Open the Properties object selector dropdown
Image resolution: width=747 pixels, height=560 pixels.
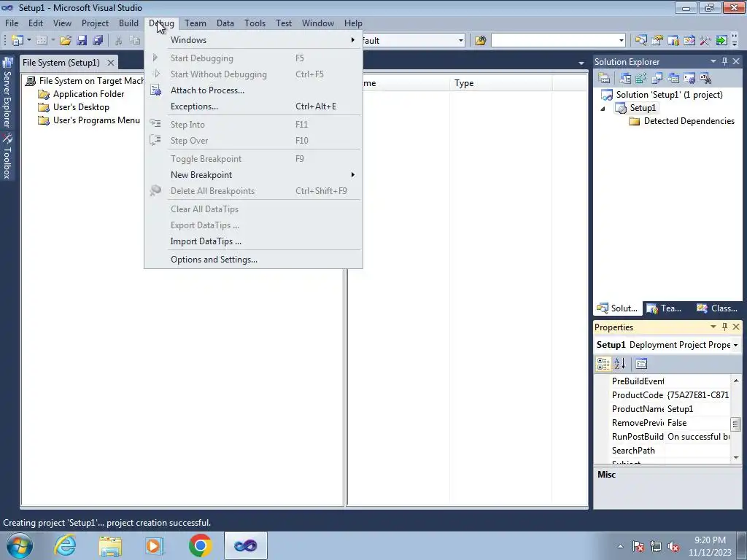coord(735,345)
